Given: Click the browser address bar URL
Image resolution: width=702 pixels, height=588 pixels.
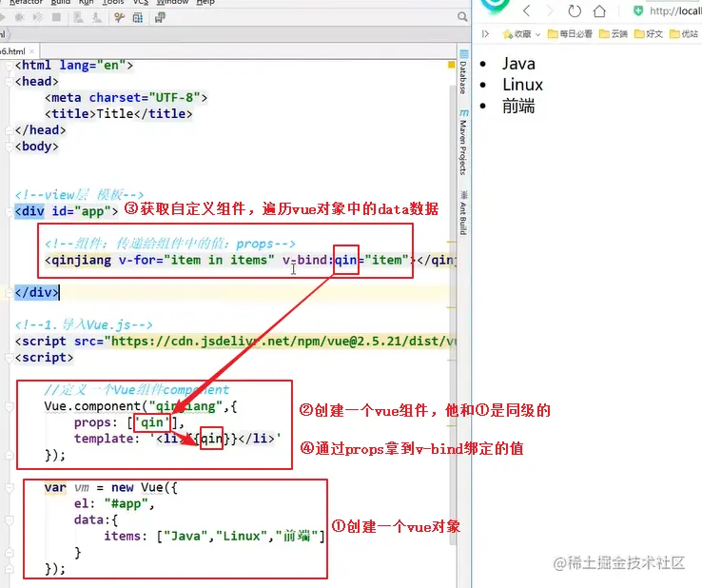Looking at the screenshot, I should click(x=674, y=10).
